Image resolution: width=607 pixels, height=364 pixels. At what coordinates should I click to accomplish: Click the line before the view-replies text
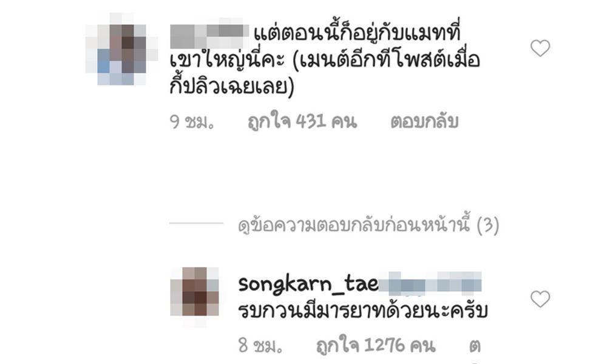196,223
